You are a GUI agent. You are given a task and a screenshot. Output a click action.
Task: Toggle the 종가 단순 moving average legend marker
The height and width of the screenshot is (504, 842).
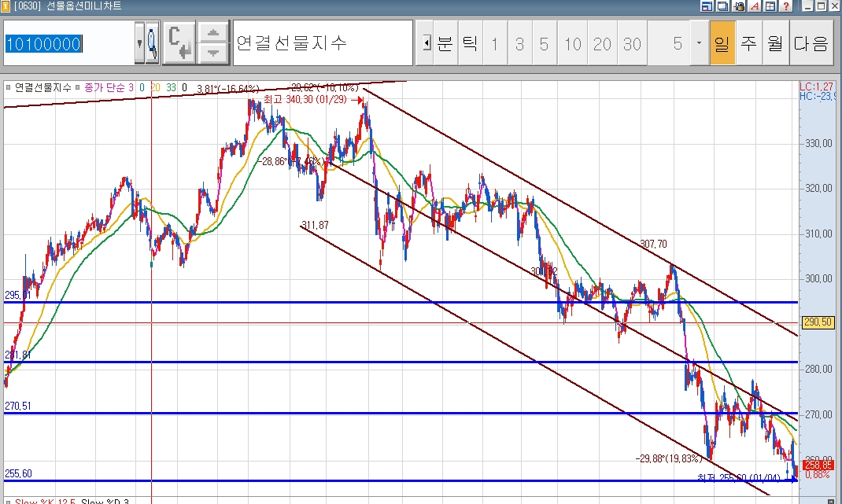pyautogui.click(x=78, y=87)
